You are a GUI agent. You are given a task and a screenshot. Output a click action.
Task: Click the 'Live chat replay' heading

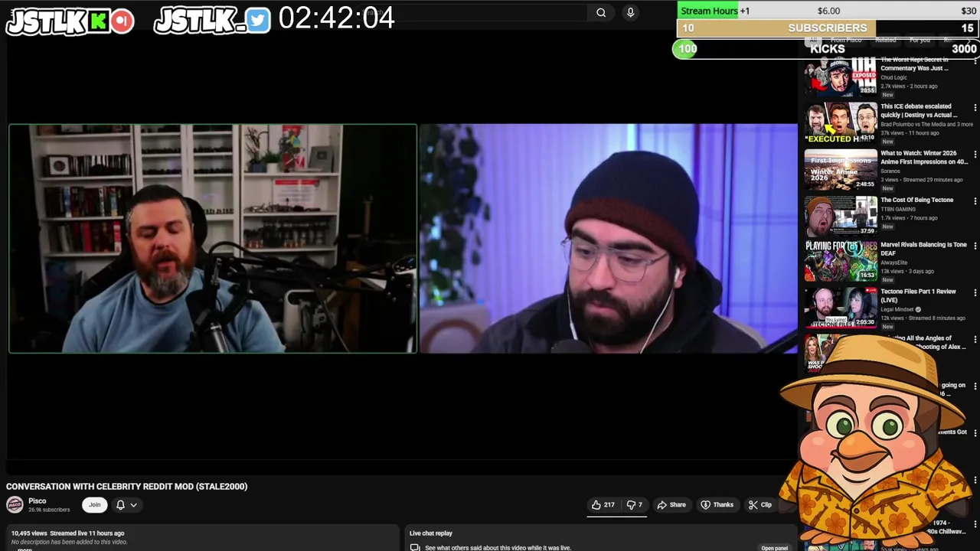click(x=431, y=533)
